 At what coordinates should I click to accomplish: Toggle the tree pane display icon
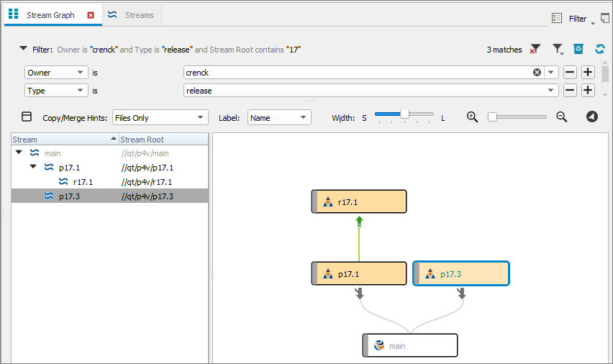[x=27, y=117]
